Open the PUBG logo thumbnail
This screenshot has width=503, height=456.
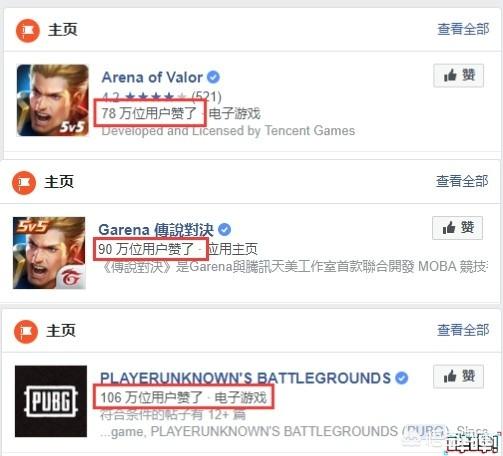click(x=51, y=401)
